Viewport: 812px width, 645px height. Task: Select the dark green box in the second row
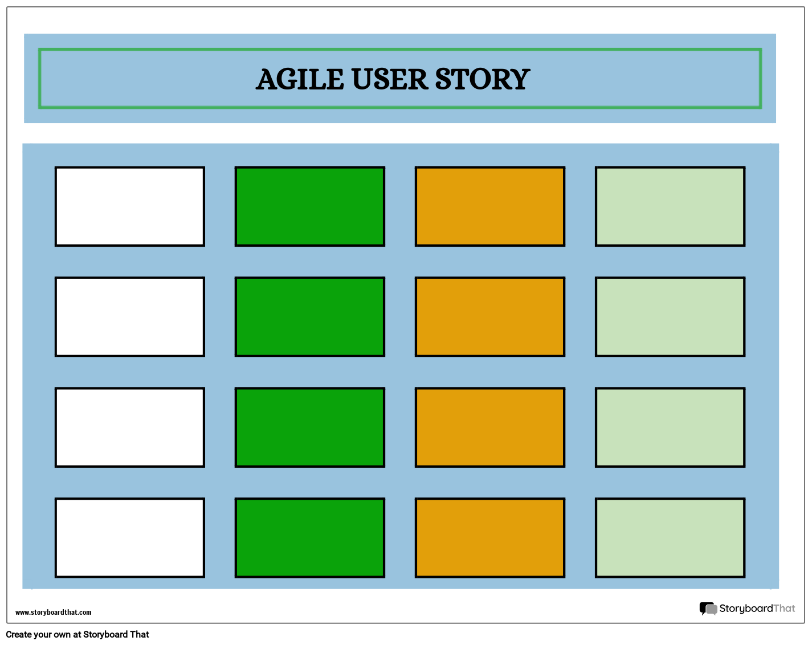(x=310, y=317)
